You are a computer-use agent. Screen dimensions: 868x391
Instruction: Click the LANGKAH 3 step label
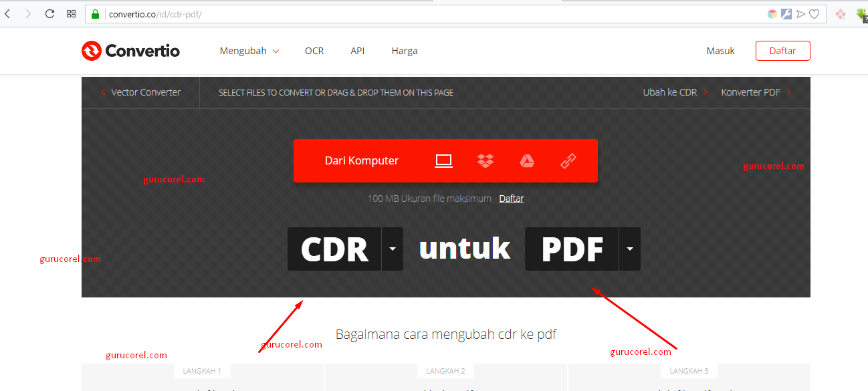click(689, 371)
